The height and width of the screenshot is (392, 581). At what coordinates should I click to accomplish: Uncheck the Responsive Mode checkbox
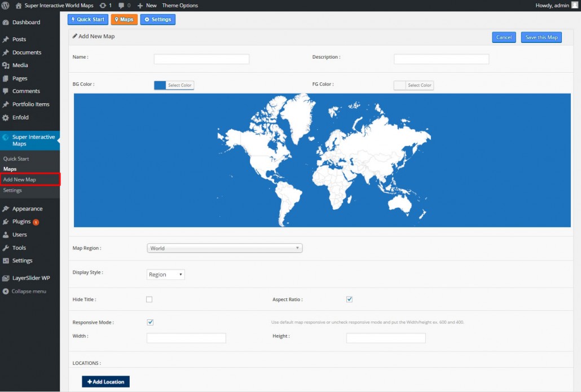pos(150,322)
